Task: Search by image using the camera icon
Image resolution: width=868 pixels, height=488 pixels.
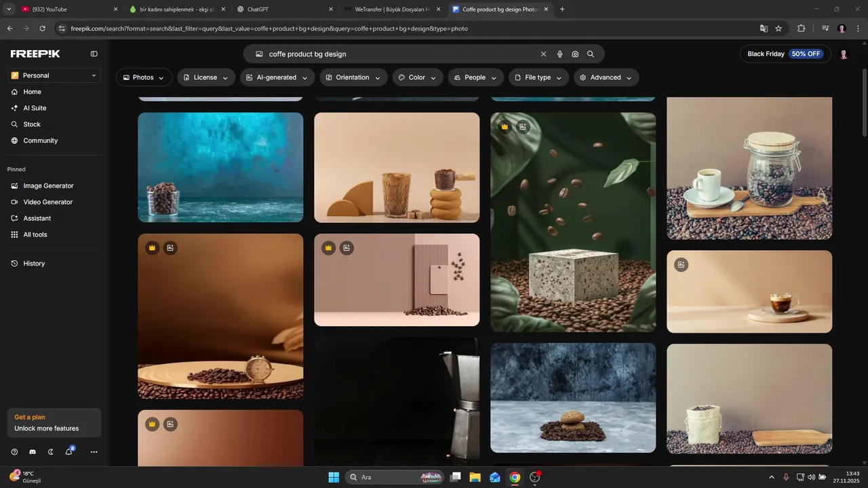Action: [x=575, y=54]
